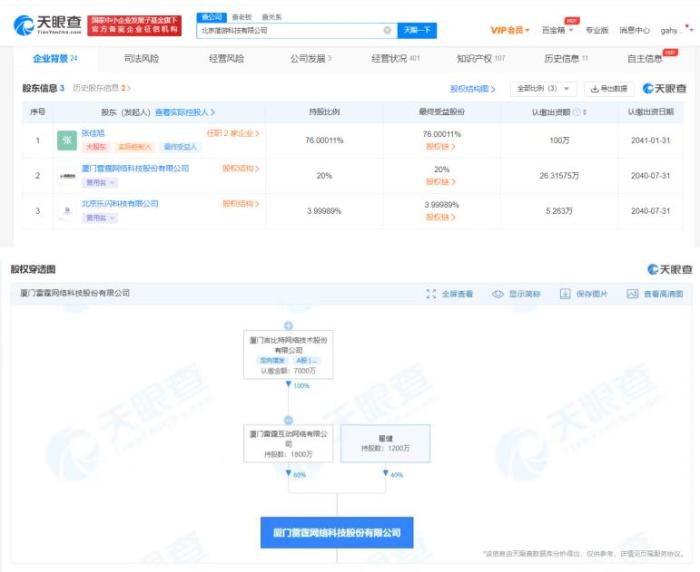
Task: Open shareholder 张佳旭 name link
Action: pos(93,133)
